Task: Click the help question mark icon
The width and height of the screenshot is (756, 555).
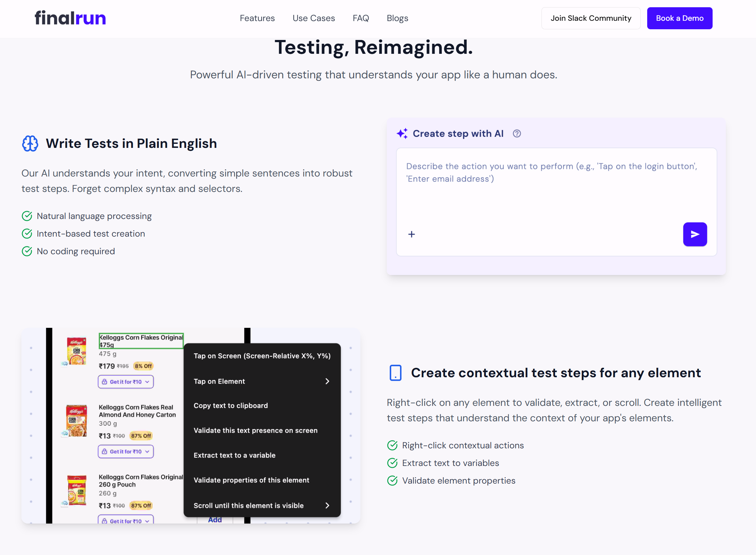Action: point(517,134)
